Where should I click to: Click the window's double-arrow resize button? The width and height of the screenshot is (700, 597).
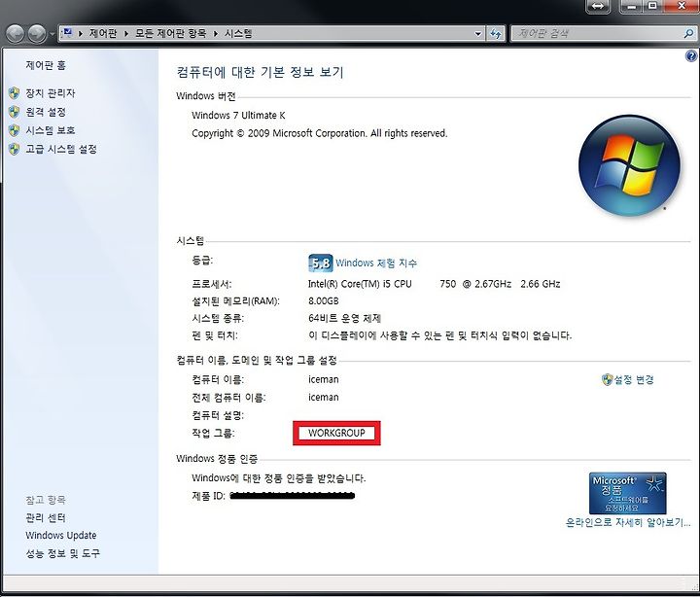tap(598, 6)
